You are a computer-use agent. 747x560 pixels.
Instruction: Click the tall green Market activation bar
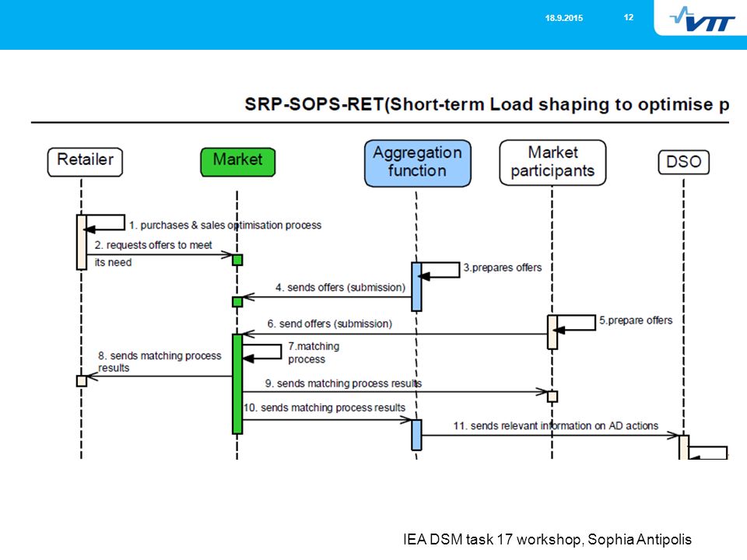coord(237,383)
